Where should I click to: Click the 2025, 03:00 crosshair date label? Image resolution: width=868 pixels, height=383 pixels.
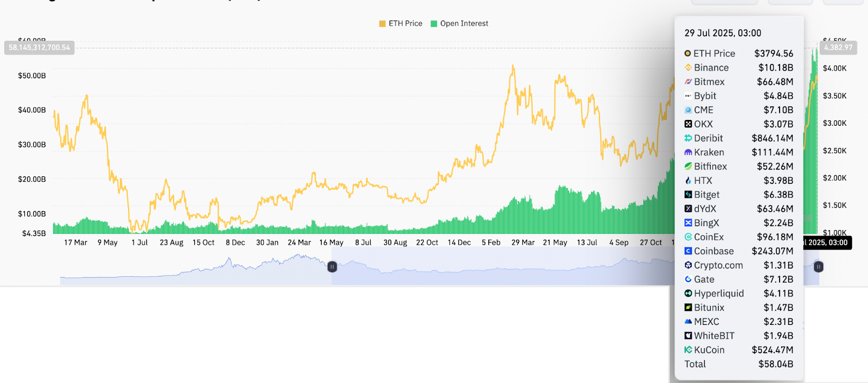click(x=827, y=242)
